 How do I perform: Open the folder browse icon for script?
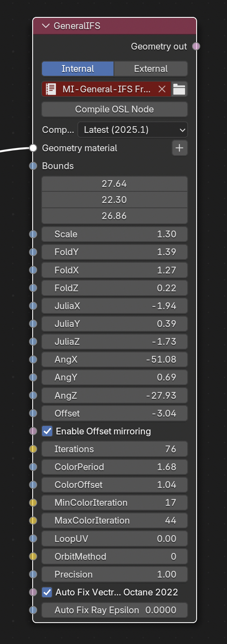pos(179,89)
